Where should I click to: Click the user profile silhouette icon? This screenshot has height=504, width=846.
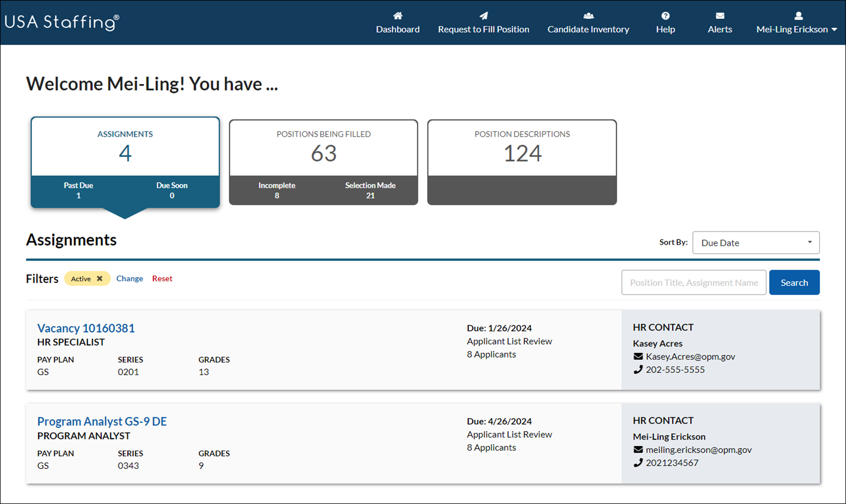pos(798,16)
